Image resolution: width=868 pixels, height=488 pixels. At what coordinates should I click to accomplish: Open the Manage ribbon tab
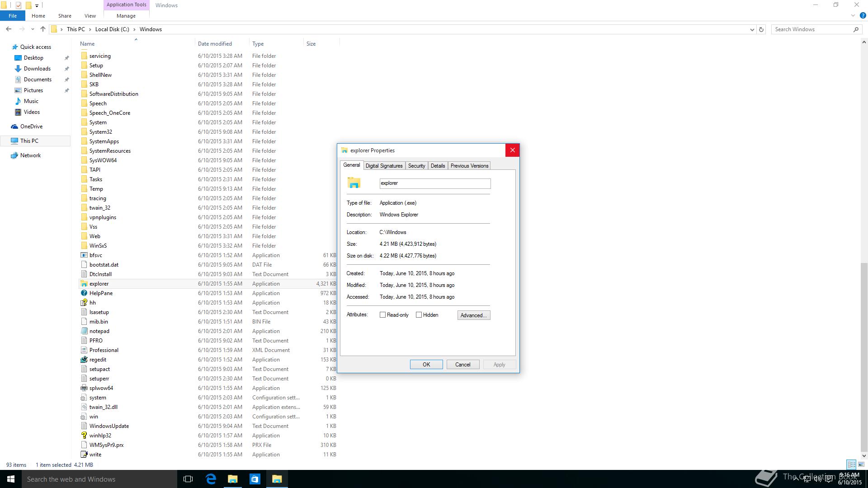[x=126, y=15]
